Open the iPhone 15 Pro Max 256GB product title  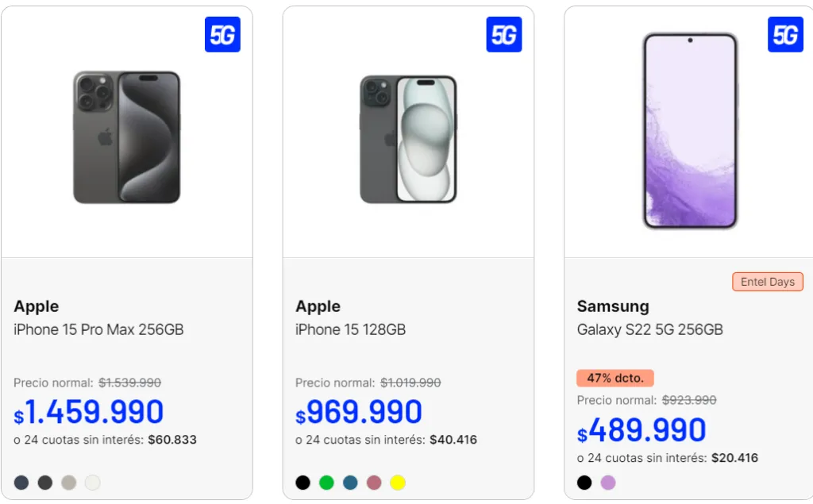pyautogui.click(x=98, y=329)
